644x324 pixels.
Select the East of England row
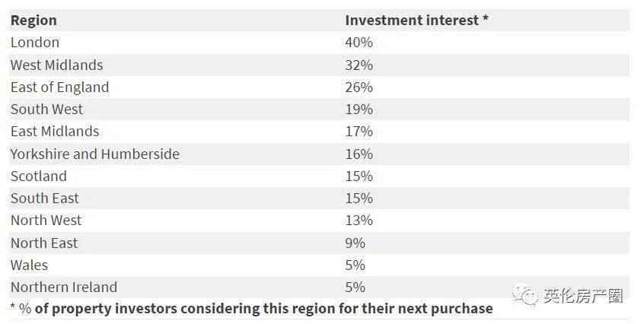tap(59, 87)
